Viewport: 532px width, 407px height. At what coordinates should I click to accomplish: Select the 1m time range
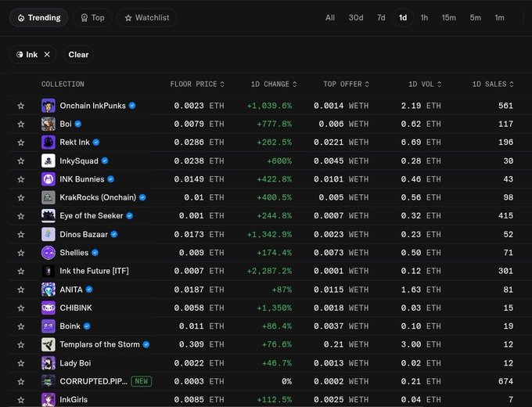(499, 18)
